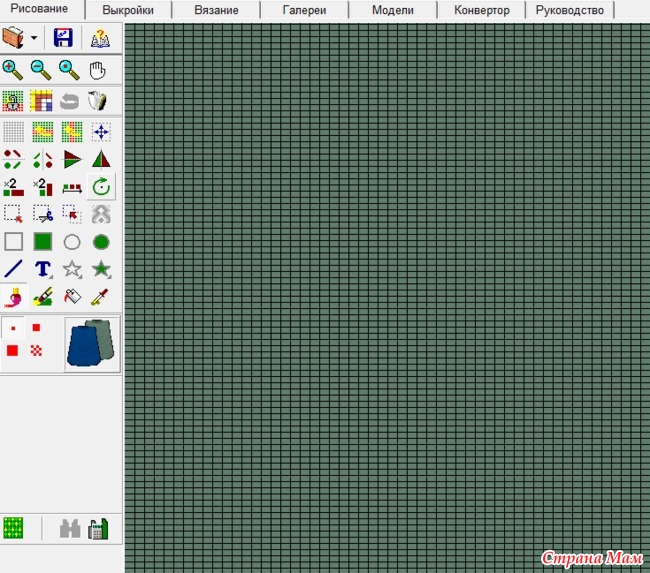Choose the checkered pattern brush option
This screenshot has width=650, height=573.
coord(37,350)
